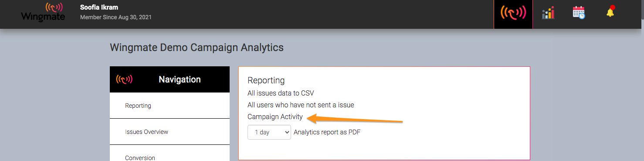
Task: Click the Reporting heading in main panel
Action: click(x=266, y=80)
